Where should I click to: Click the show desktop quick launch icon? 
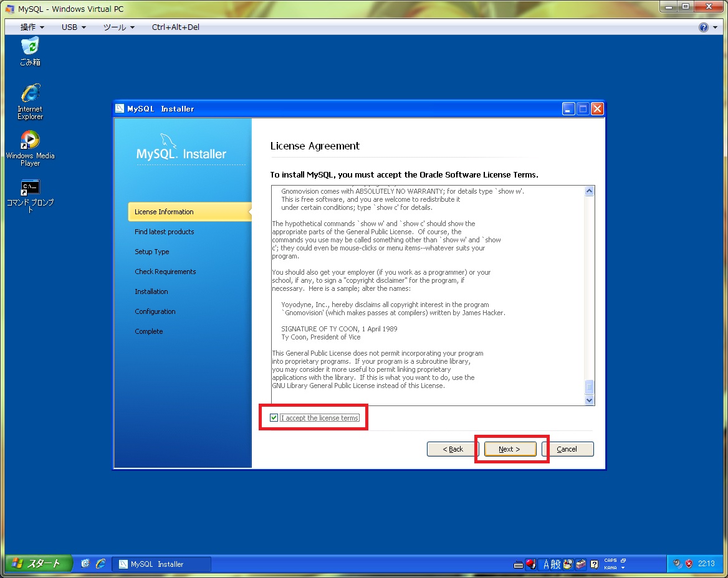[x=85, y=564]
